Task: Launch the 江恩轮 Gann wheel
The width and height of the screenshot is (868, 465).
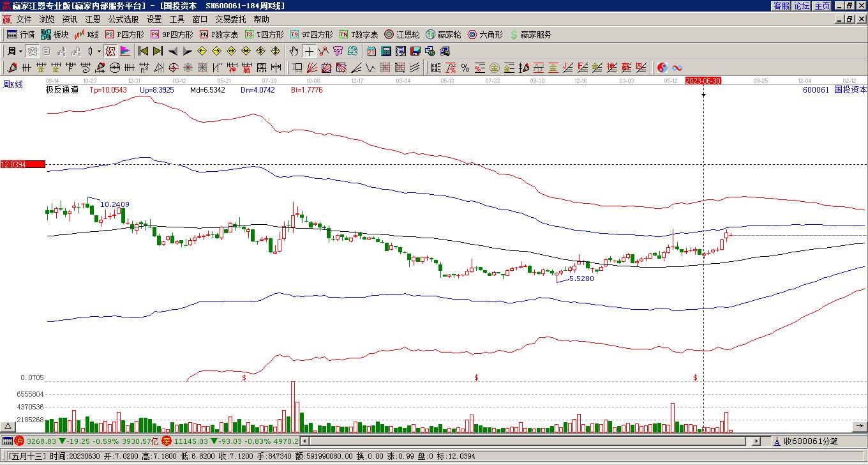Action: (402, 34)
